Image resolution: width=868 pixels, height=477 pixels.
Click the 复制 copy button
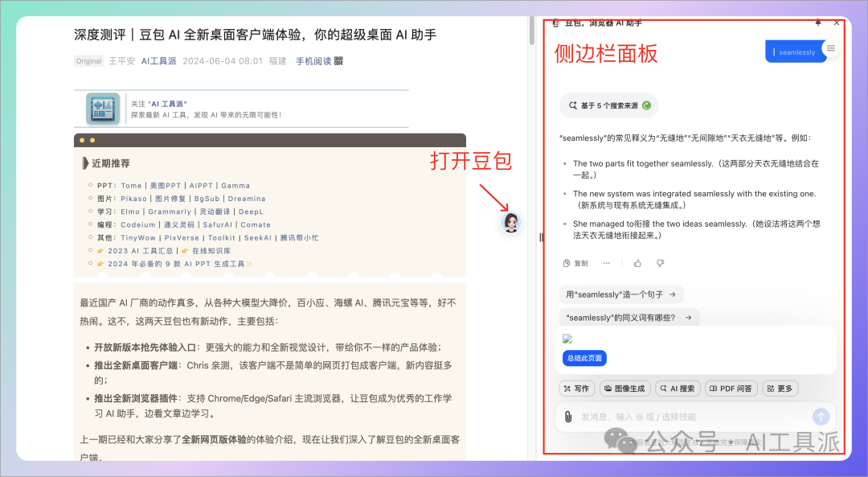(x=575, y=263)
